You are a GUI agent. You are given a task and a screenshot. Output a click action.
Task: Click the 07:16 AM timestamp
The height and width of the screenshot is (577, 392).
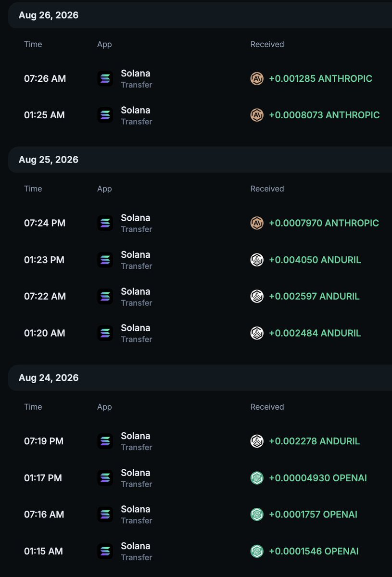[x=44, y=514]
